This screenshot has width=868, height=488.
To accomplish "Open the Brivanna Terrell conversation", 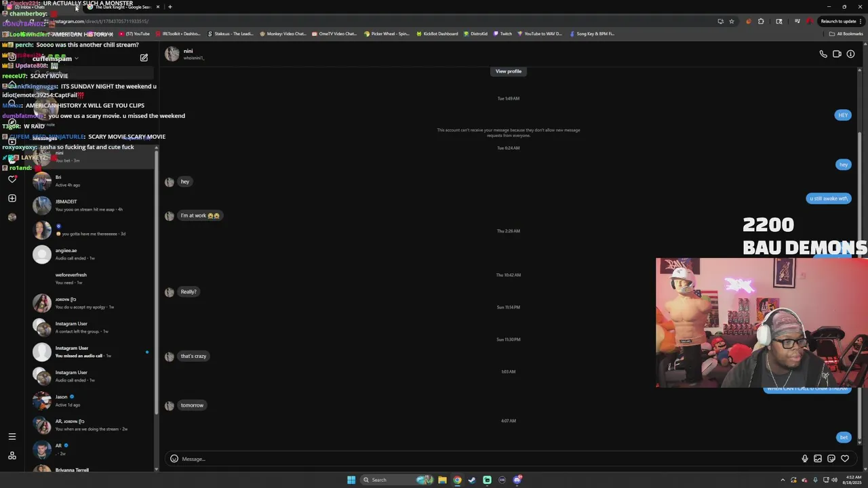I will click(90, 468).
